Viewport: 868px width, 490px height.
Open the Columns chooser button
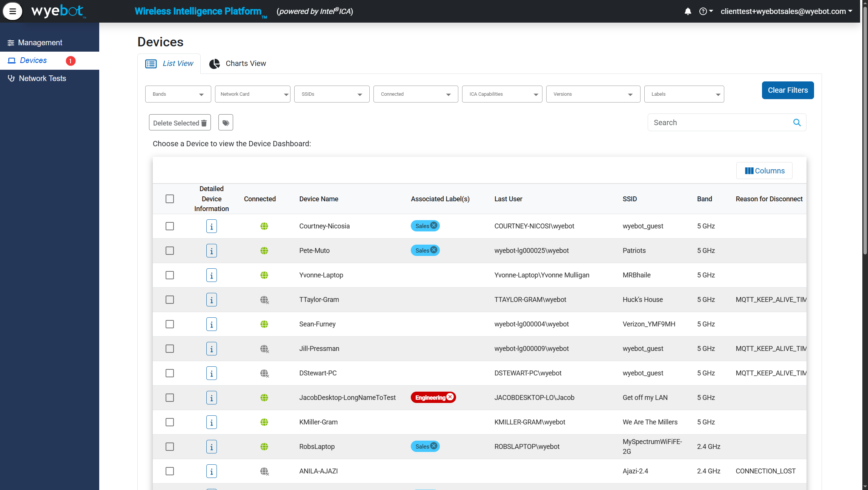tap(764, 171)
